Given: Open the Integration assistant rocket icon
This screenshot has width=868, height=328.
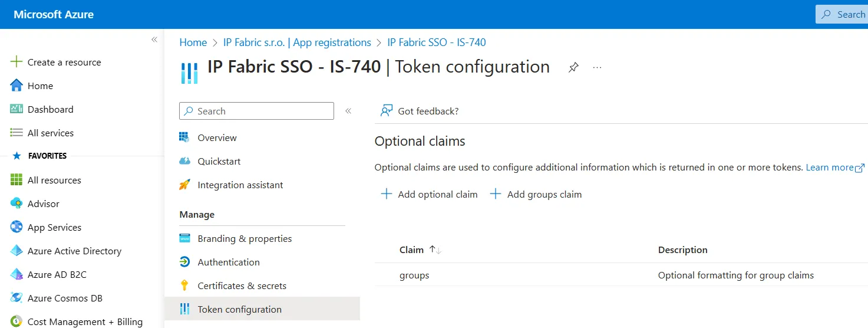Looking at the screenshot, I should pyautogui.click(x=185, y=185).
